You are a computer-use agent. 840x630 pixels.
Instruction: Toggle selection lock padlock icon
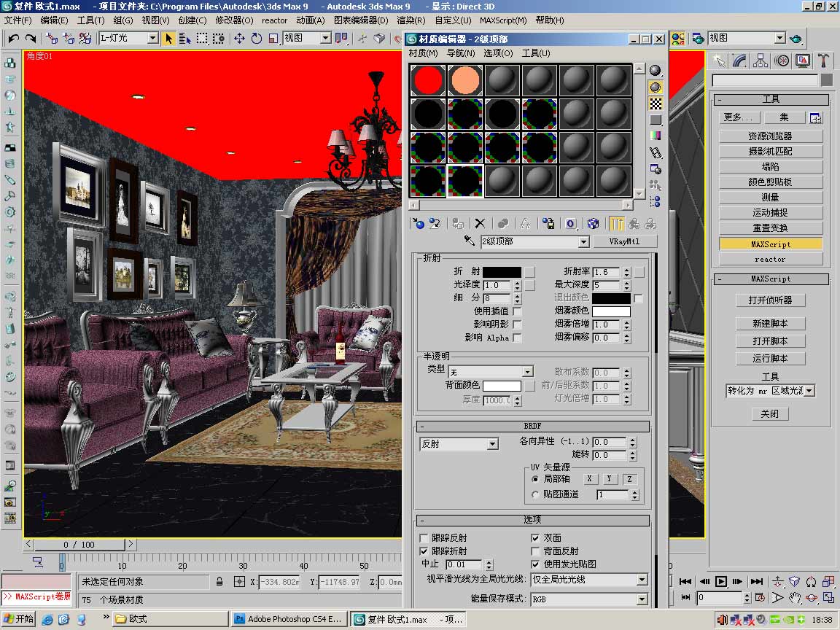pos(219,582)
